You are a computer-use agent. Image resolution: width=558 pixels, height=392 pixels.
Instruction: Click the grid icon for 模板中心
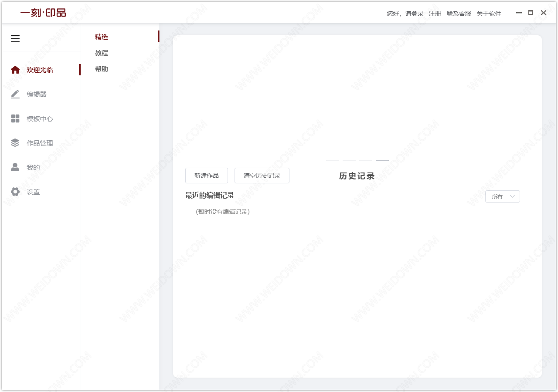[x=15, y=118]
